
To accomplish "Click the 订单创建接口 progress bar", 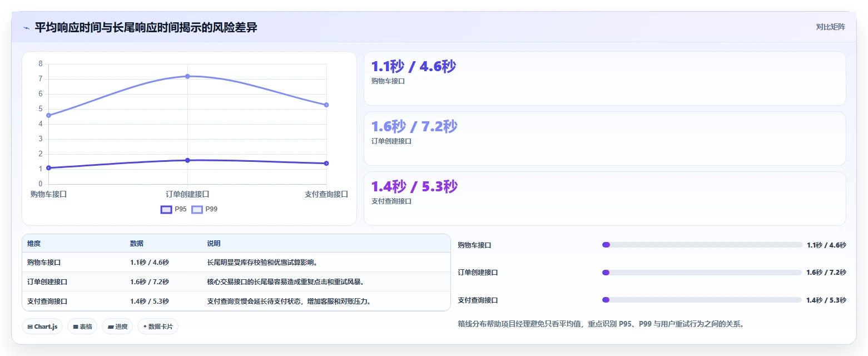I will point(702,273).
